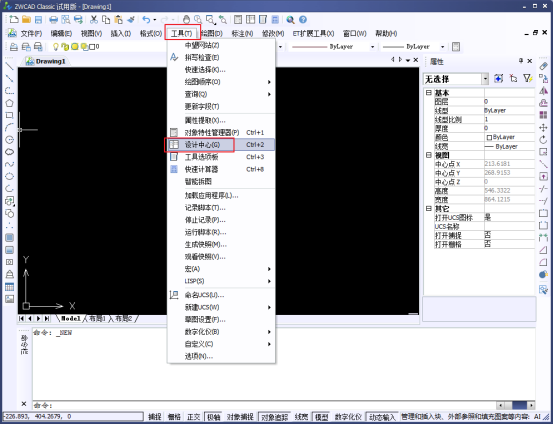
Task: Open the ByLayer linetype dropdown
Action: [x=372, y=47]
